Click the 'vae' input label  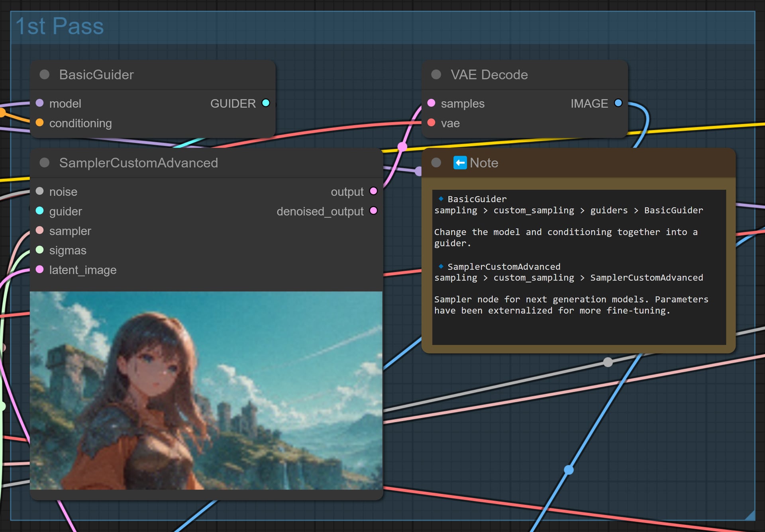click(x=450, y=123)
